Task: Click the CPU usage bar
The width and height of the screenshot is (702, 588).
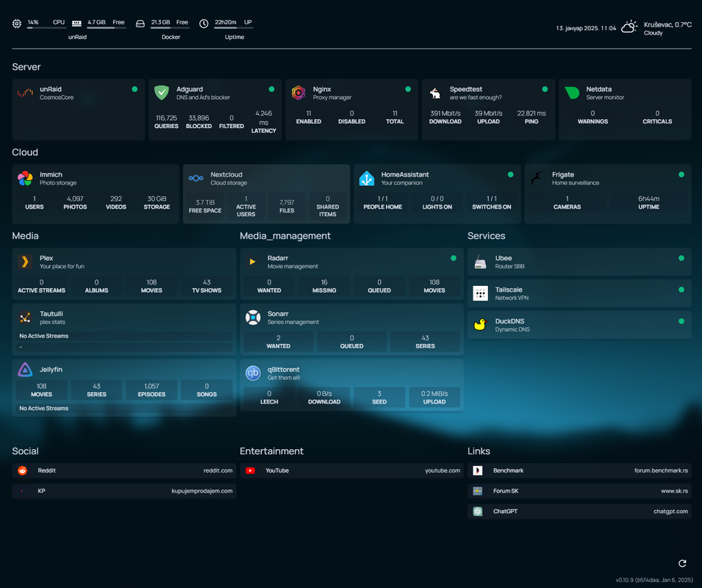Action: coord(46,28)
